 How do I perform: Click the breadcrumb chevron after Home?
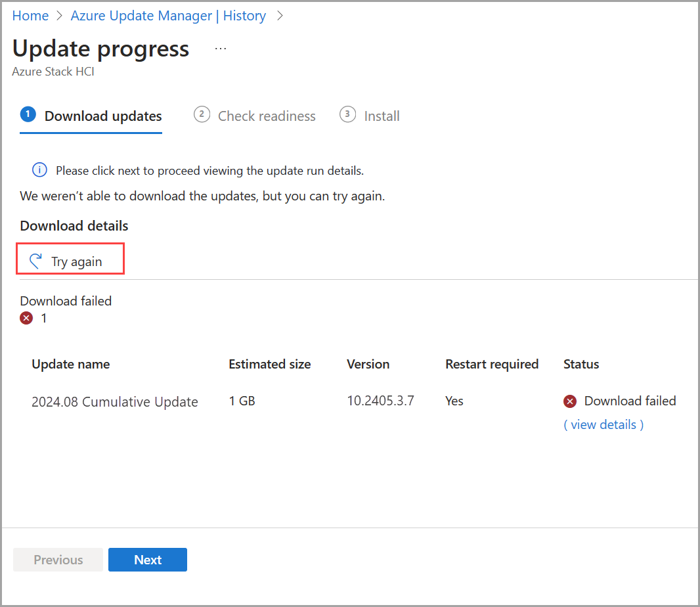coord(59,16)
